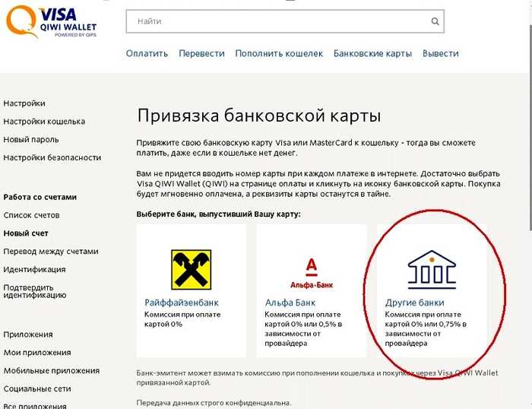Click note starting with Банк-эмитент может взимать
Screen dimensions: 532x409
coord(317,378)
